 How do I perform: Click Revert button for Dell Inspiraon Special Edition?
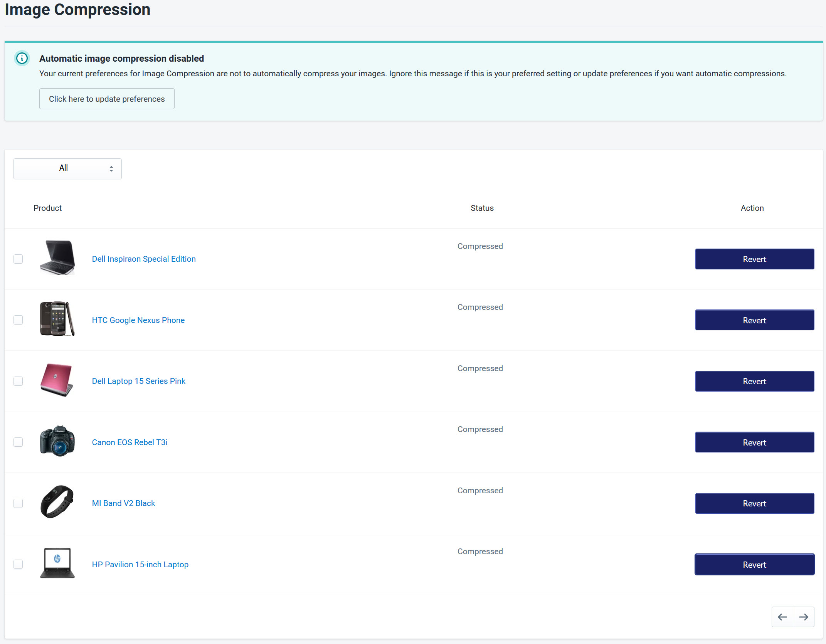coord(754,259)
